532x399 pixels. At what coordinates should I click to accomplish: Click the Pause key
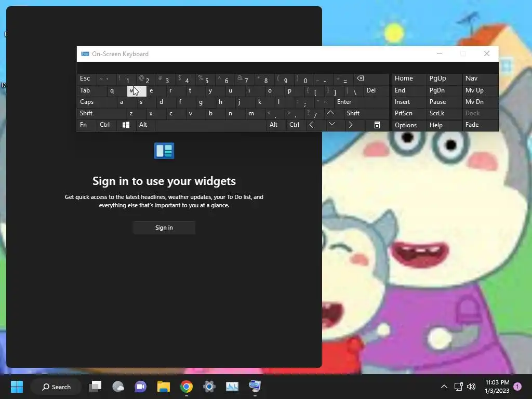coord(444,102)
